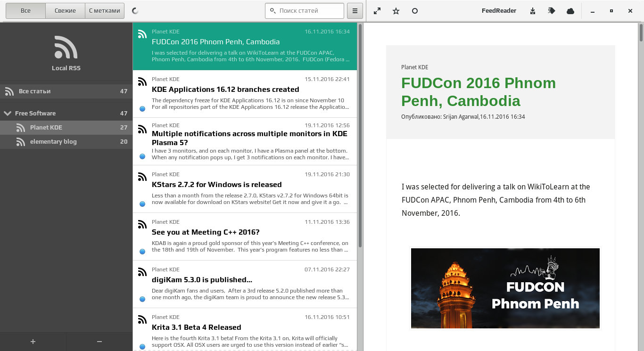644x351 pixels.
Task: Star the current article
Action: click(x=396, y=11)
